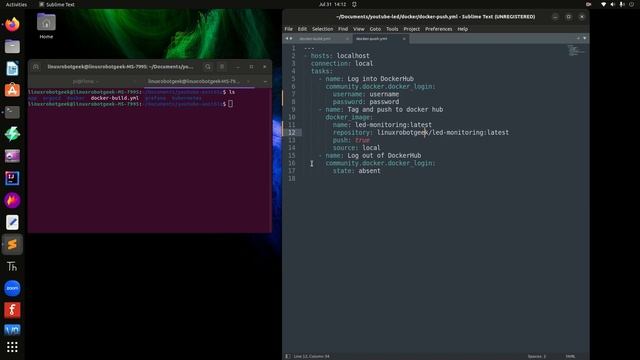The image size is (640, 360).
Task: Click the 'localhost' value on line 2
Action: click(x=353, y=56)
